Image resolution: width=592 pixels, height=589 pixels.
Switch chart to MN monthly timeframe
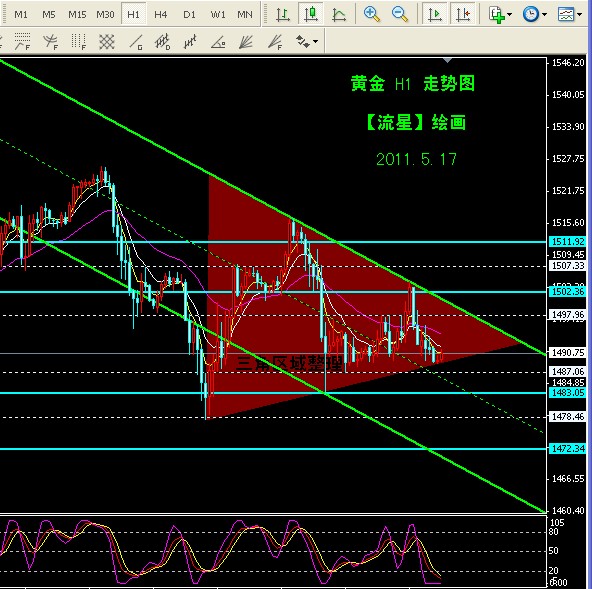click(245, 15)
